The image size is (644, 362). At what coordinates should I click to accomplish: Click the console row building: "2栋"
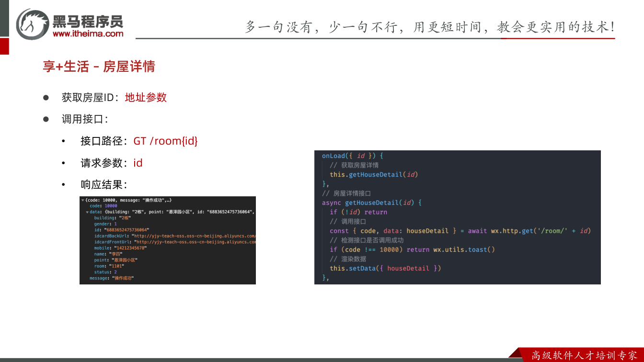coord(112,218)
